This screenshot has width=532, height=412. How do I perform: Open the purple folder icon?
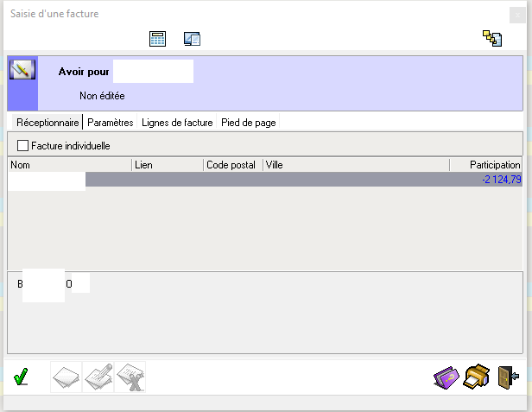[x=447, y=377]
